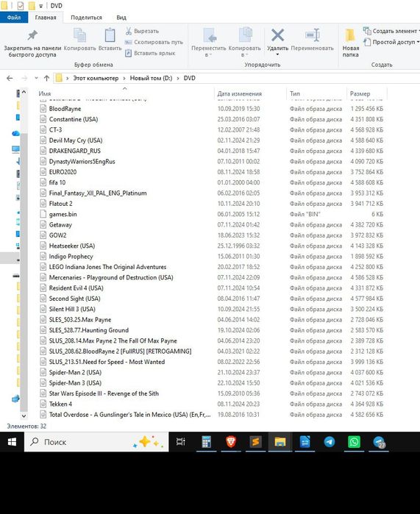420x514 pixels.
Task: Open Sublime Text from the taskbar
Action: coord(255,442)
